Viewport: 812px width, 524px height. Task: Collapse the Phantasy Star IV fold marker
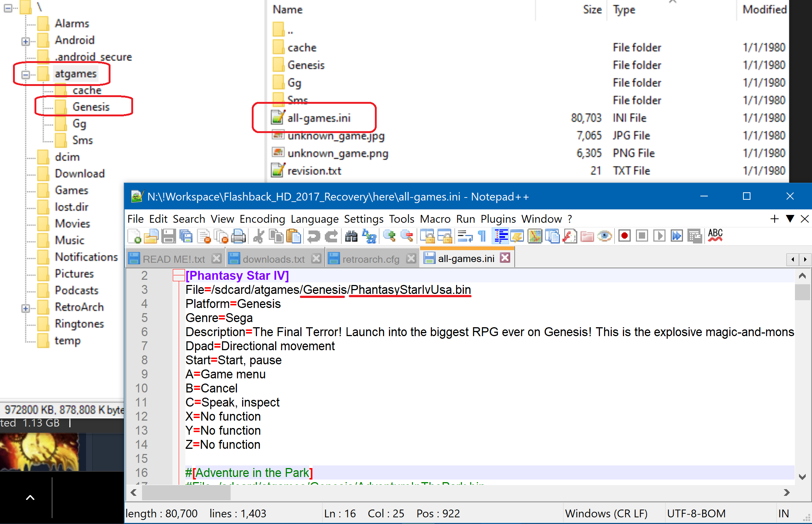coord(179,275)
